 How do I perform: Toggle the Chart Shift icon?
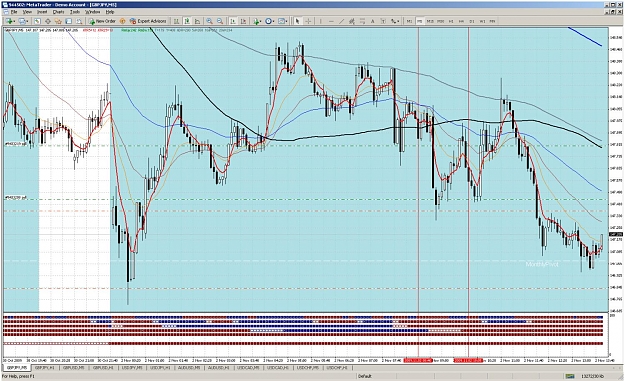coord(243,21)
